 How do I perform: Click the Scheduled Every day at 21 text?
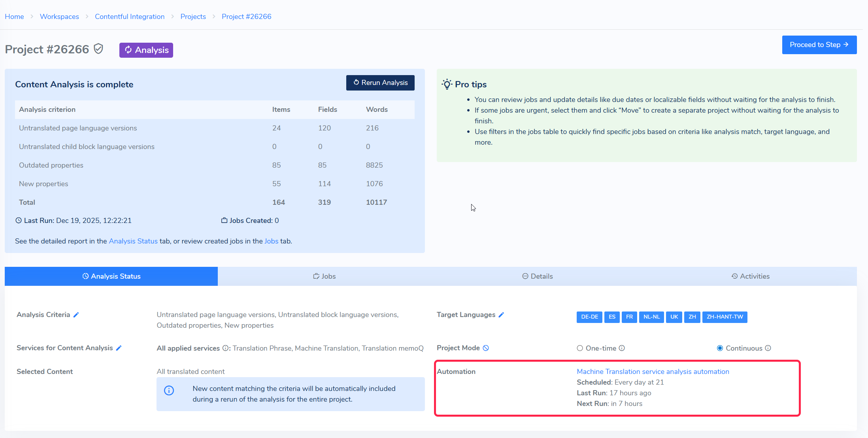pyautogui.click(x=620, y=382)
